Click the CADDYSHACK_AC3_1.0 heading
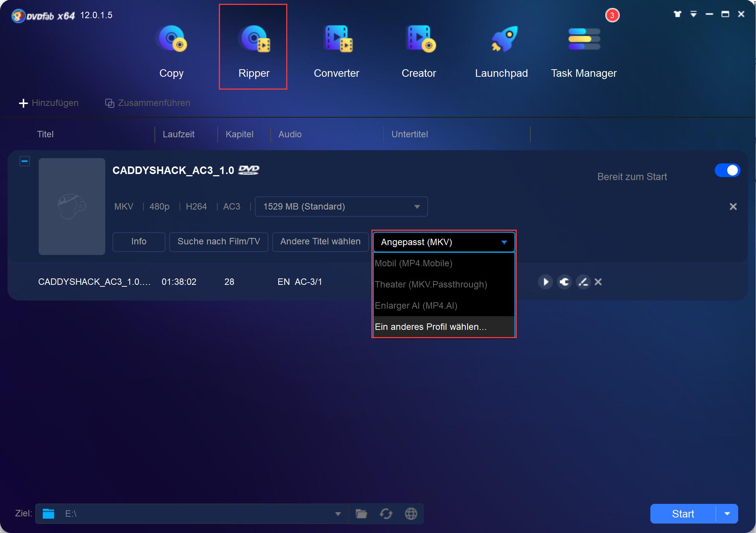 pyautogui.click(x=173, y=171)
